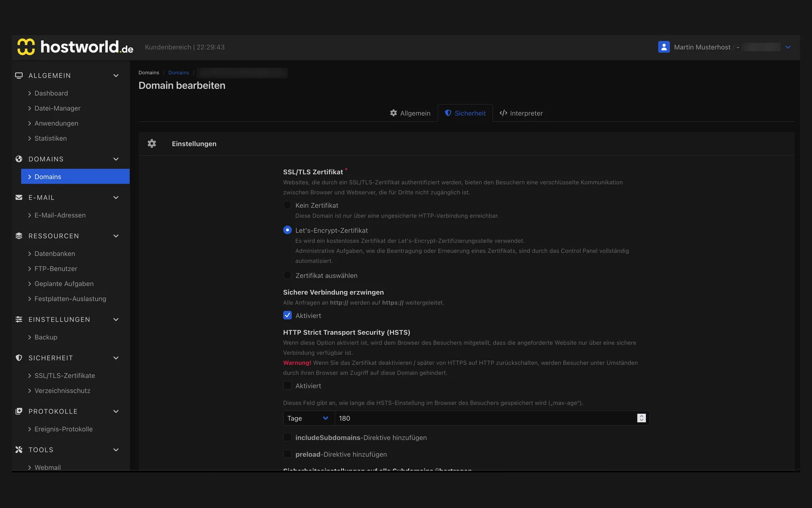Open FTP-Benutzer in the sidebar
812x508 pixels.
click(x=55, y=268)
